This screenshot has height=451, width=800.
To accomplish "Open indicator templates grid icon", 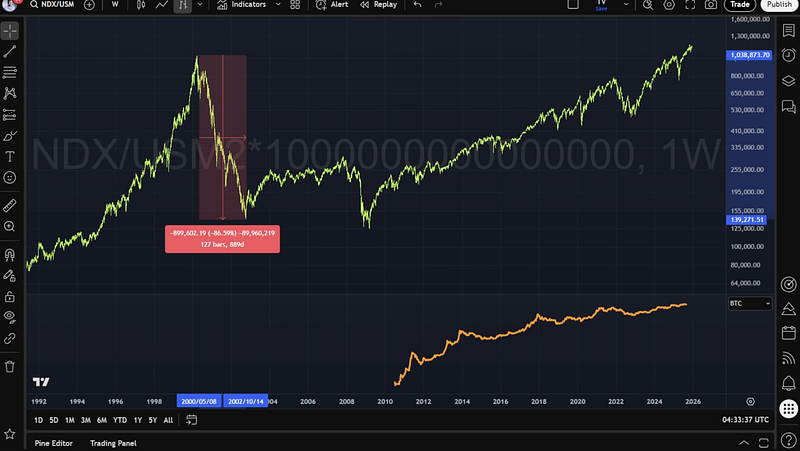I will click(x=295, y=5).
